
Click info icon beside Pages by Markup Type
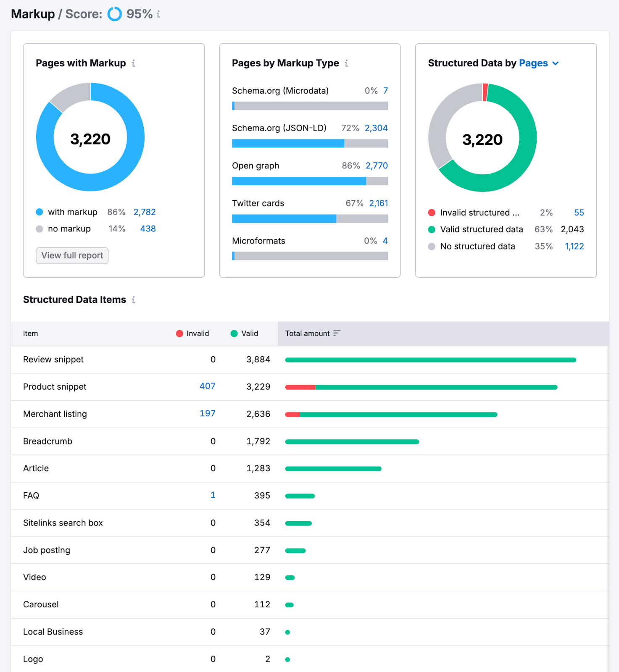click(x=346, y=63)
